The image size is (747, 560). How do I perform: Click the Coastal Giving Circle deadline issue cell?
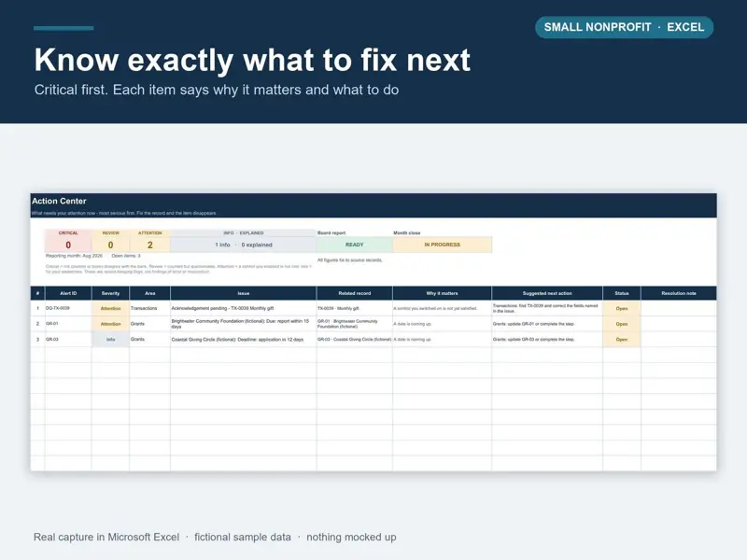coord(244,340)
